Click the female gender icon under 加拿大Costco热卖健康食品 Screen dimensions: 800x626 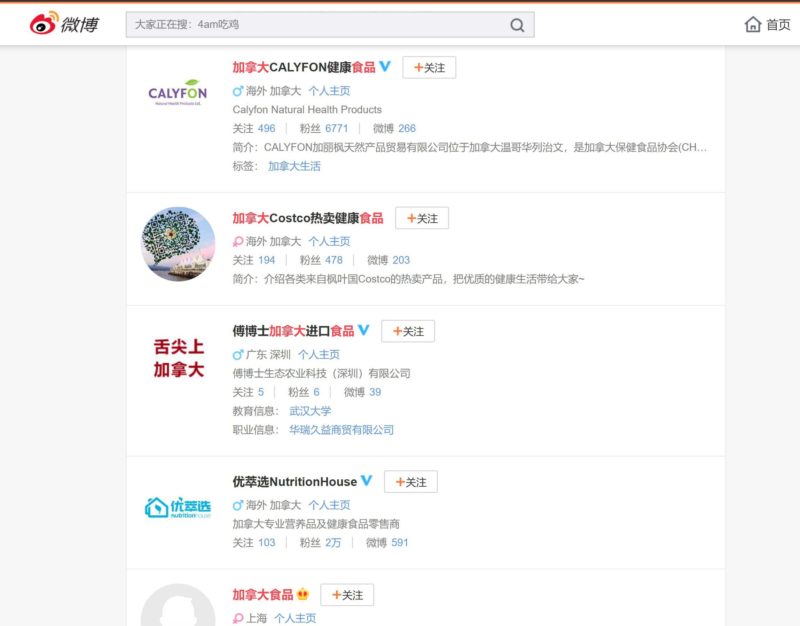[x=238, y=241]
